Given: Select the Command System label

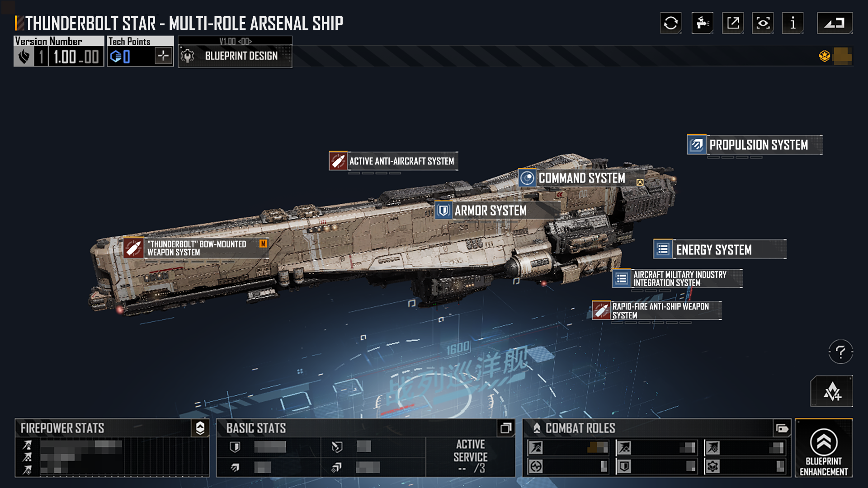Looking at the screenshot, I should pos(582,178).
